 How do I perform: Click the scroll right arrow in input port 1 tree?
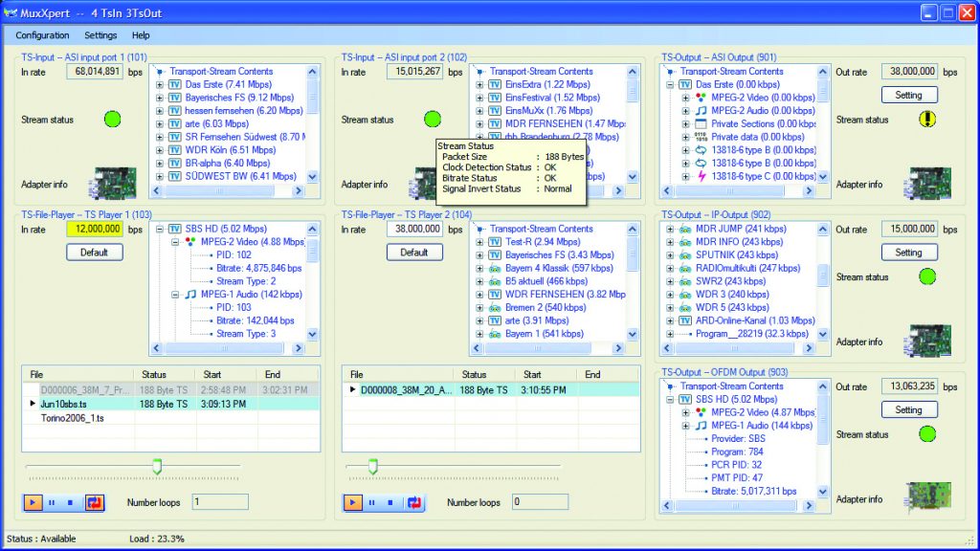[x=299, y=190]
